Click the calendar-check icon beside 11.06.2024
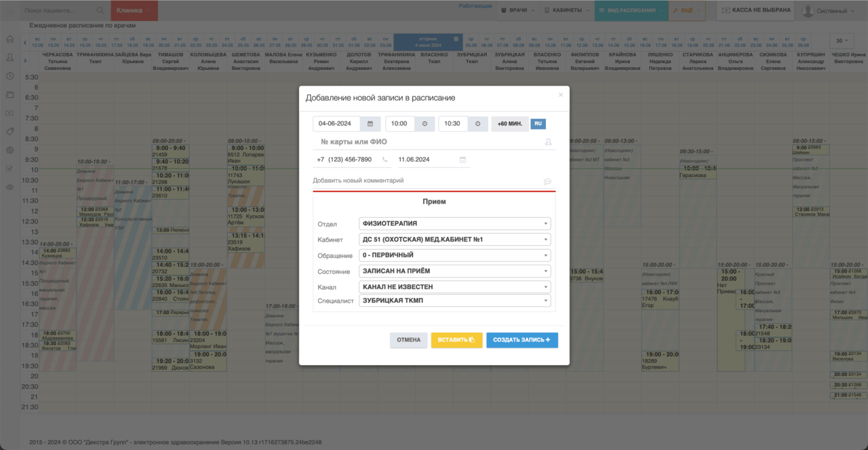Viewport: 868px width, 450px height. (462, 160)
